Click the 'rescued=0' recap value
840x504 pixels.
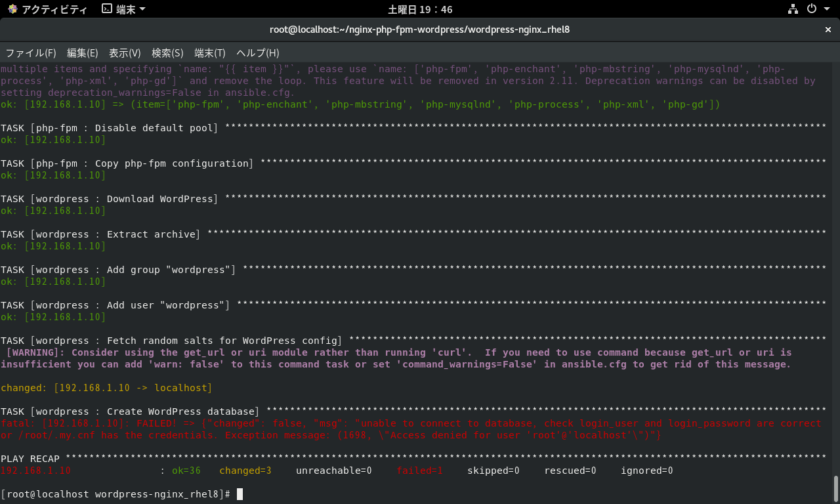coord(570,471)
